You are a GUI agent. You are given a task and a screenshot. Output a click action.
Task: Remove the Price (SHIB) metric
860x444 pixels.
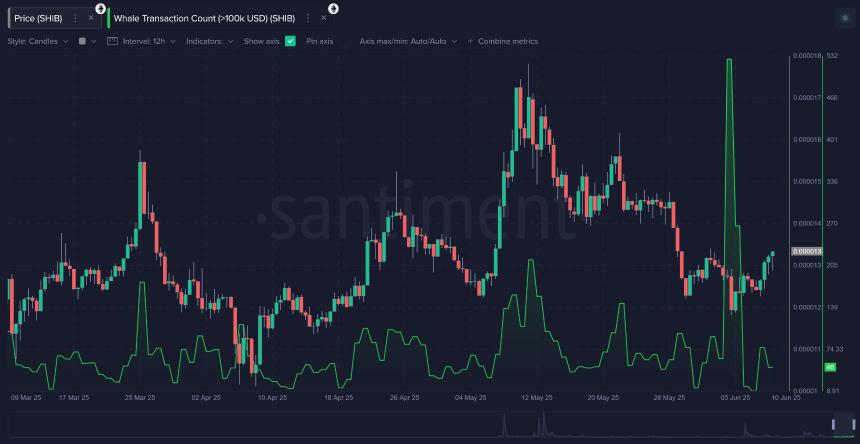tap(90, 18)
